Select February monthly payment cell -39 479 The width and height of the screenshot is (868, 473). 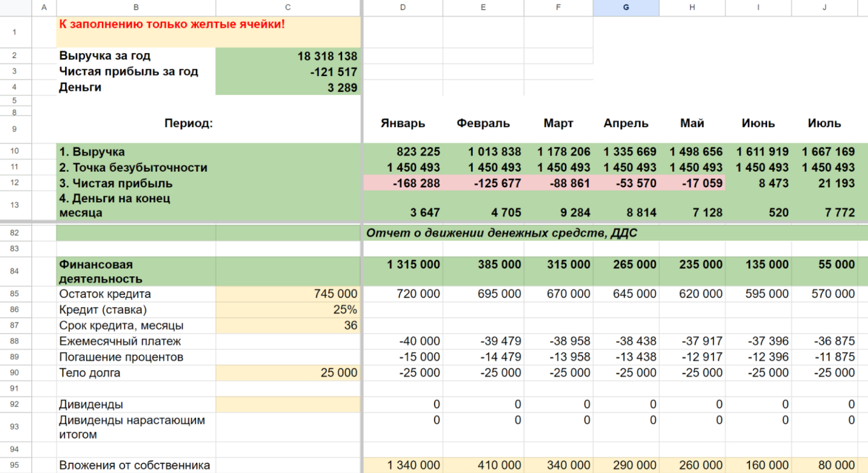click(483, 342)
